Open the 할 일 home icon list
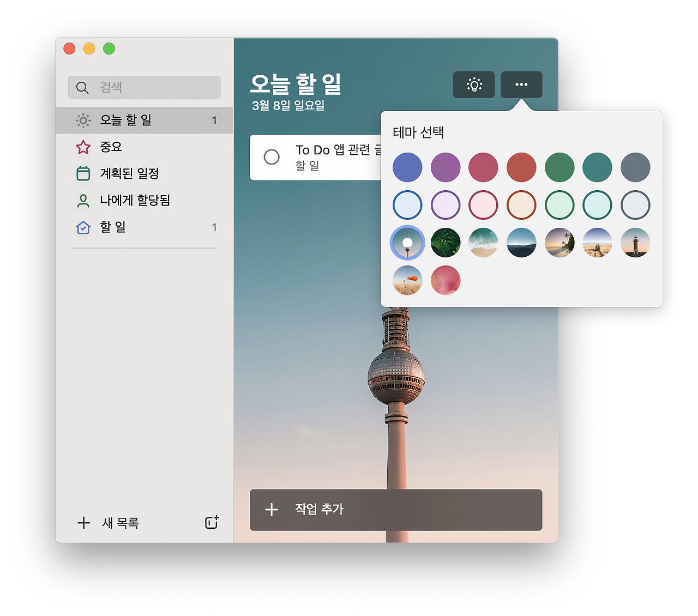The width and height of the screenshot is (698, 616). (83, 227)
